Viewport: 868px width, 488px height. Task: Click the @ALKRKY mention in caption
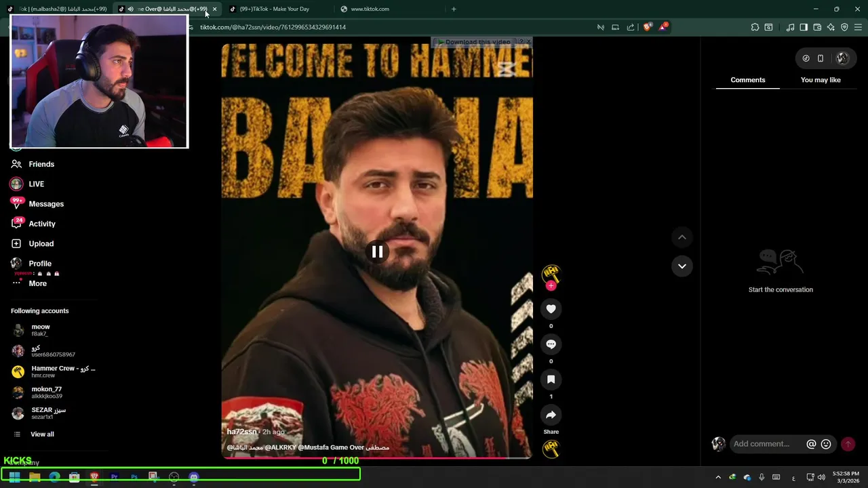click(281, 447)
